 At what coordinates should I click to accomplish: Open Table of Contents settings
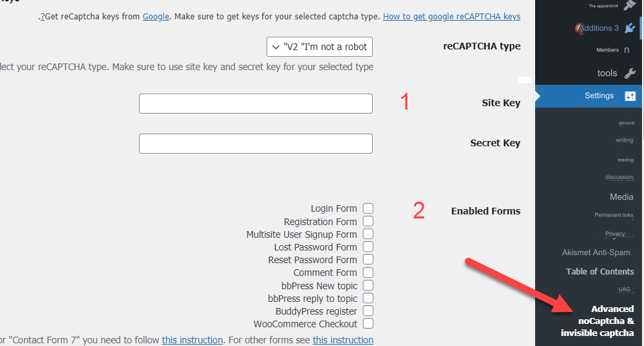pos(600,271)
